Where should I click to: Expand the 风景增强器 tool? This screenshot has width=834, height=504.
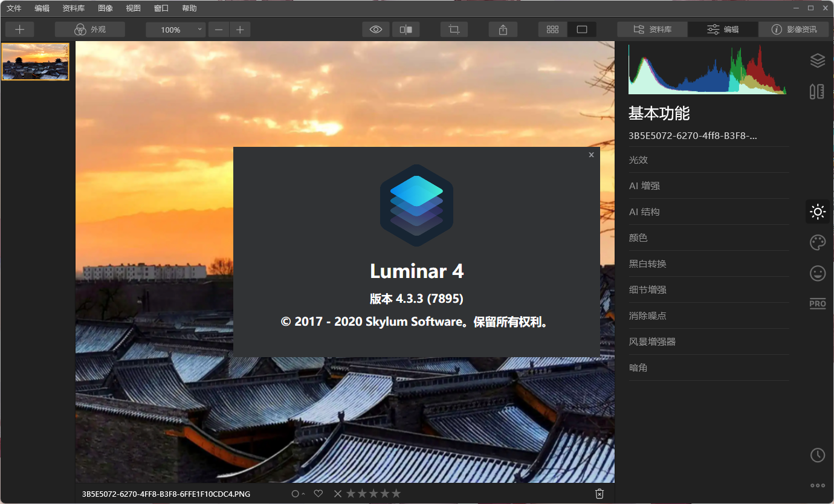pos(709,342)
